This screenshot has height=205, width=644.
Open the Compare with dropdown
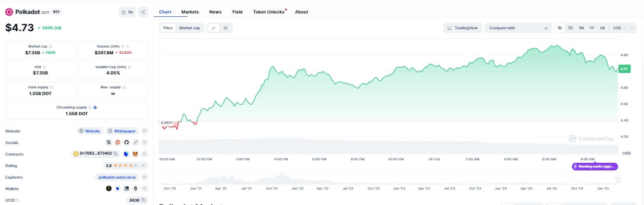pos(518,28)
